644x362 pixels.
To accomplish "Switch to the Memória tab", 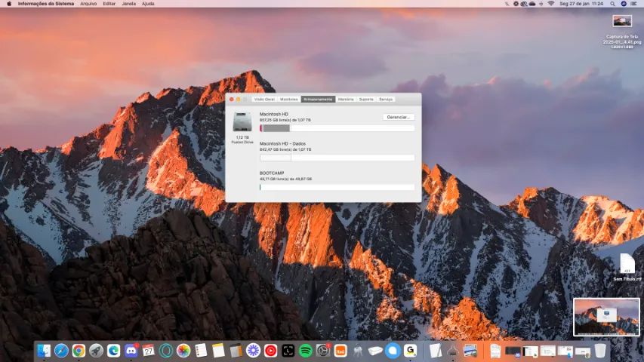I will coord(346,100).
